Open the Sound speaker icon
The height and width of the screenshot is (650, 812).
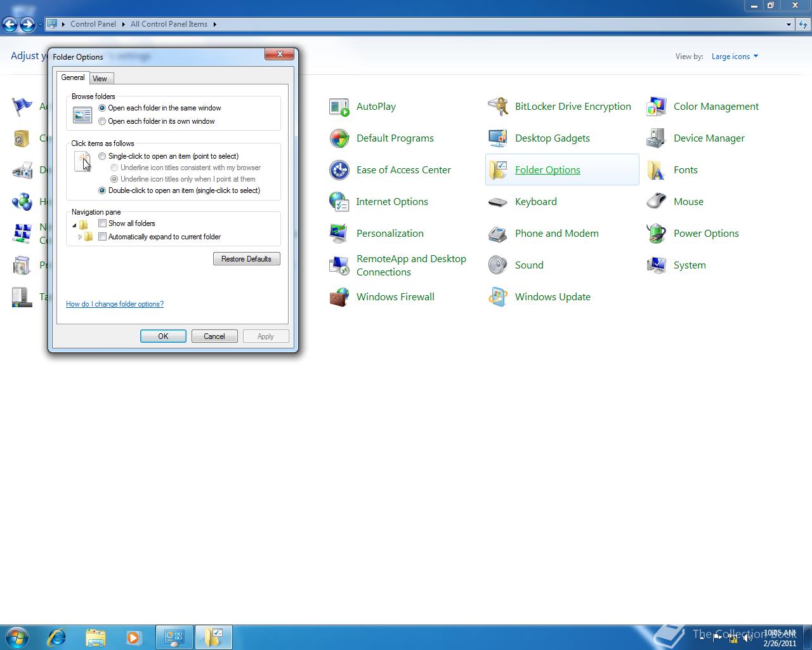(498, 265)
